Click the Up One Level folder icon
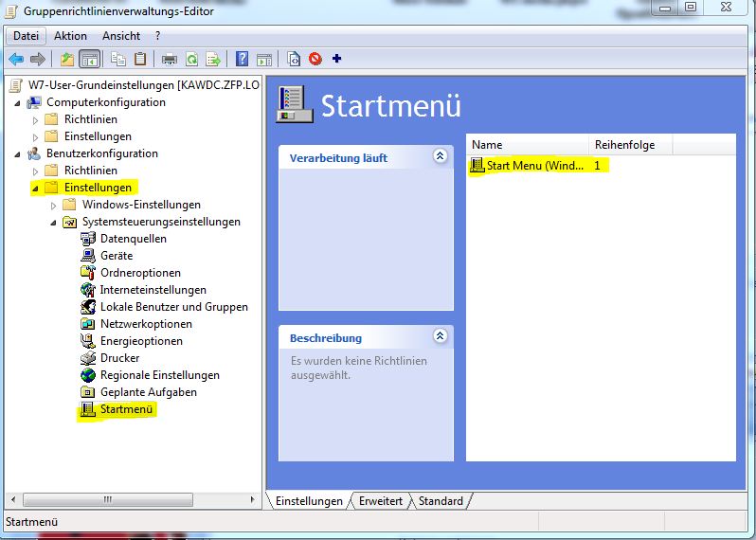756x540 pixels. 67,60
